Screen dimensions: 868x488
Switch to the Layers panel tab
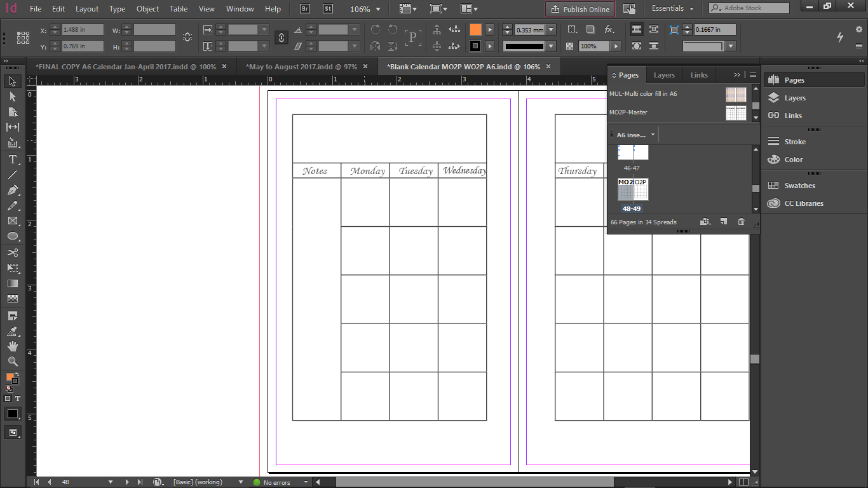664,75
